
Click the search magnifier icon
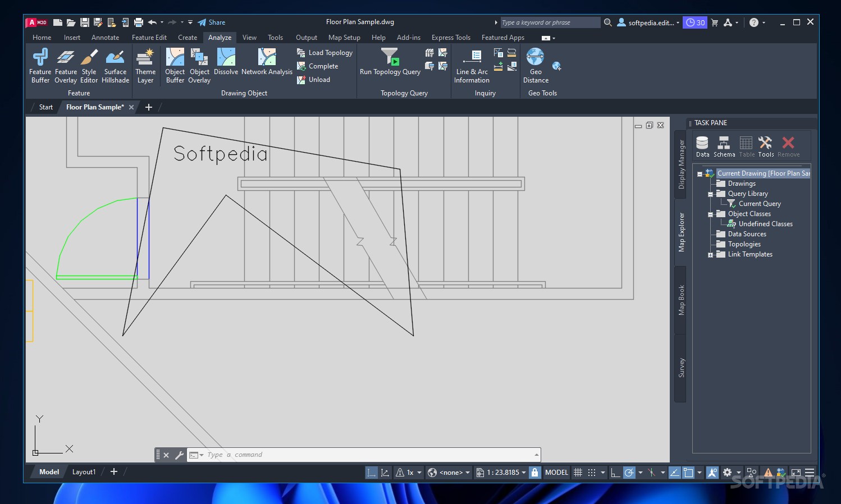click(607, 22)
